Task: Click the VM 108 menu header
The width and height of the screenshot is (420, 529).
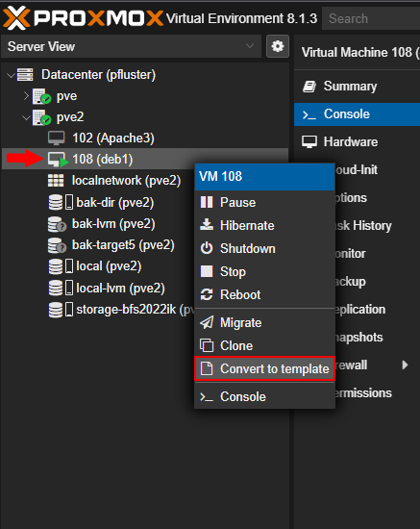Action: pyautogui.click(x=264, y=176)
